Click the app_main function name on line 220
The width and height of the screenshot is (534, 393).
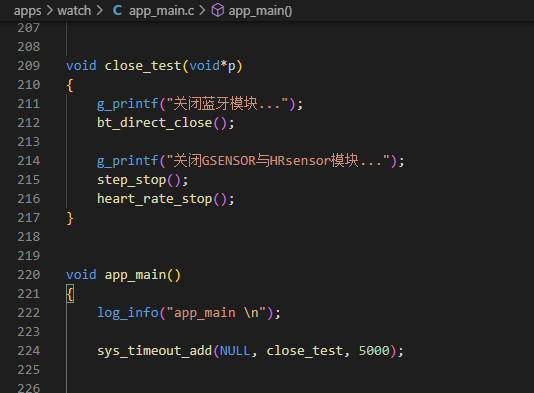coord(135,275)
